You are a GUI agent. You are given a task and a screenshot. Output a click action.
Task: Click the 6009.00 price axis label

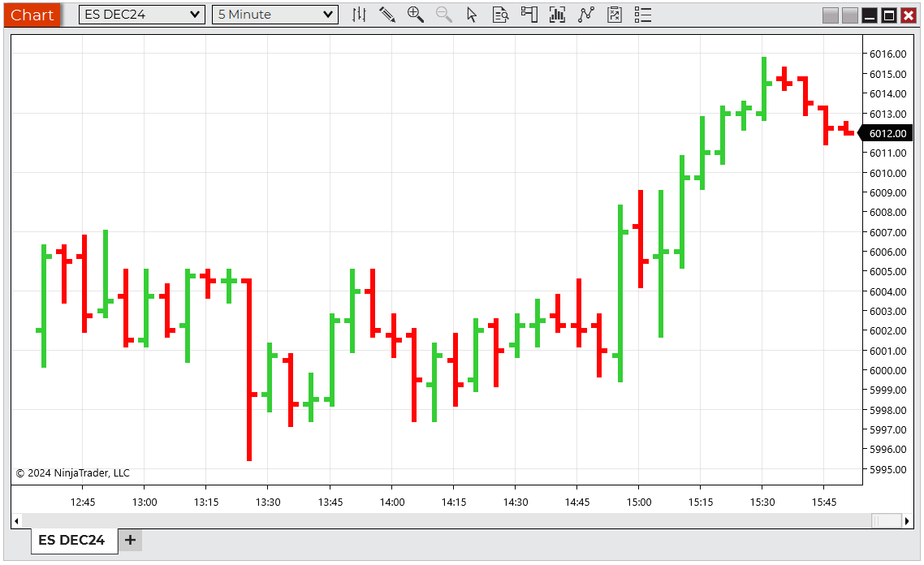[887, 192]
